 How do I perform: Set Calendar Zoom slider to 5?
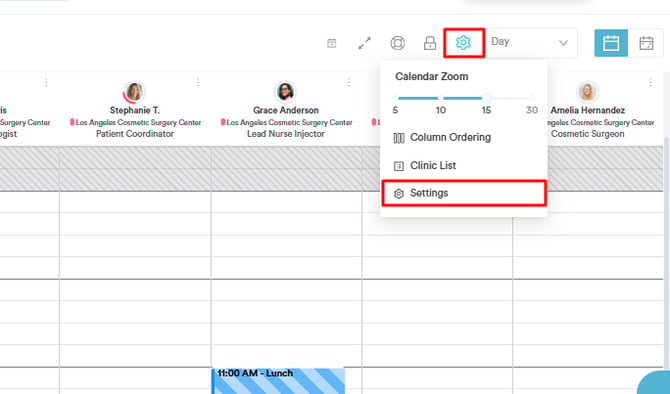point(395,98)
